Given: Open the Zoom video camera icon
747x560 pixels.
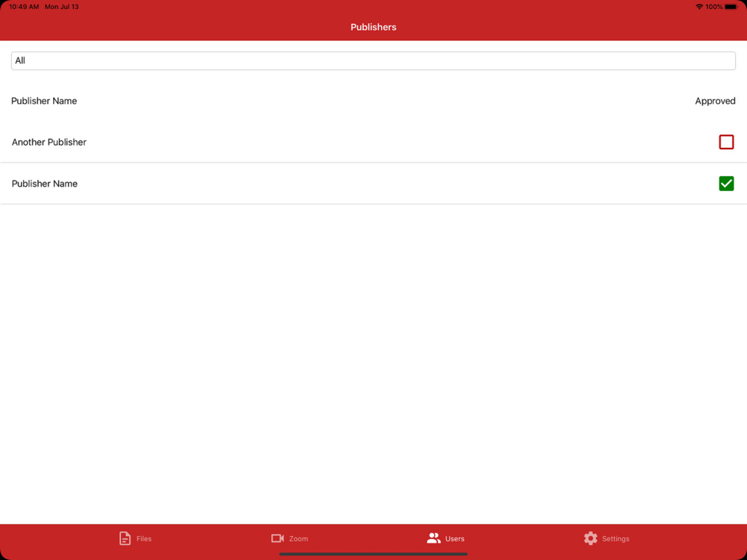Looking at the screenshot, I should click(x=277, y=538).
